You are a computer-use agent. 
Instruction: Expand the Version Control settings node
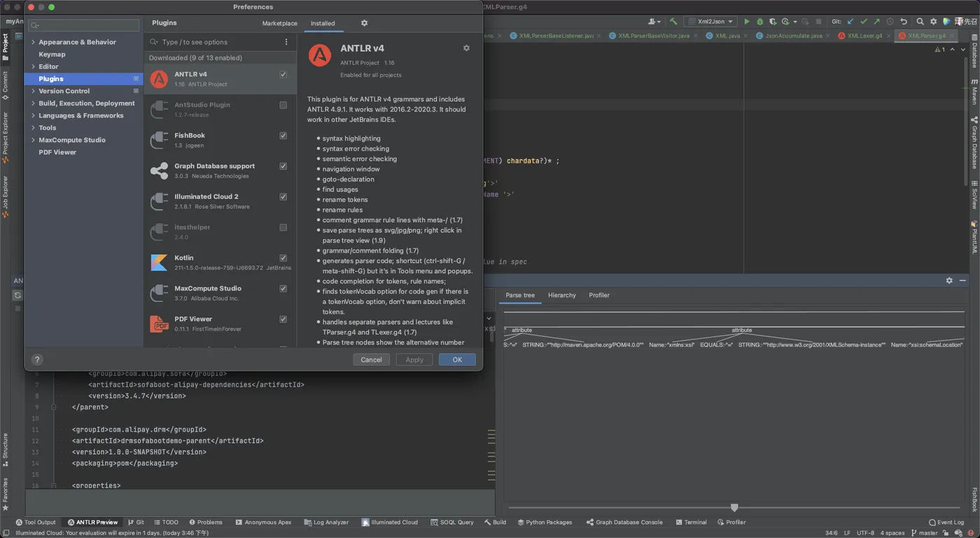tap(32, 91)
